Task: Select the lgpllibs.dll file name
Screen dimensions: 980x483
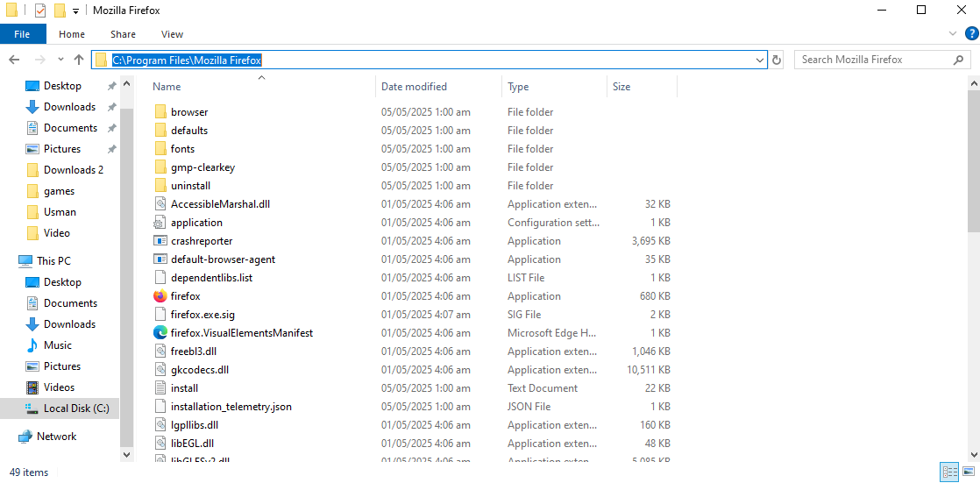Action: [195, 425]
